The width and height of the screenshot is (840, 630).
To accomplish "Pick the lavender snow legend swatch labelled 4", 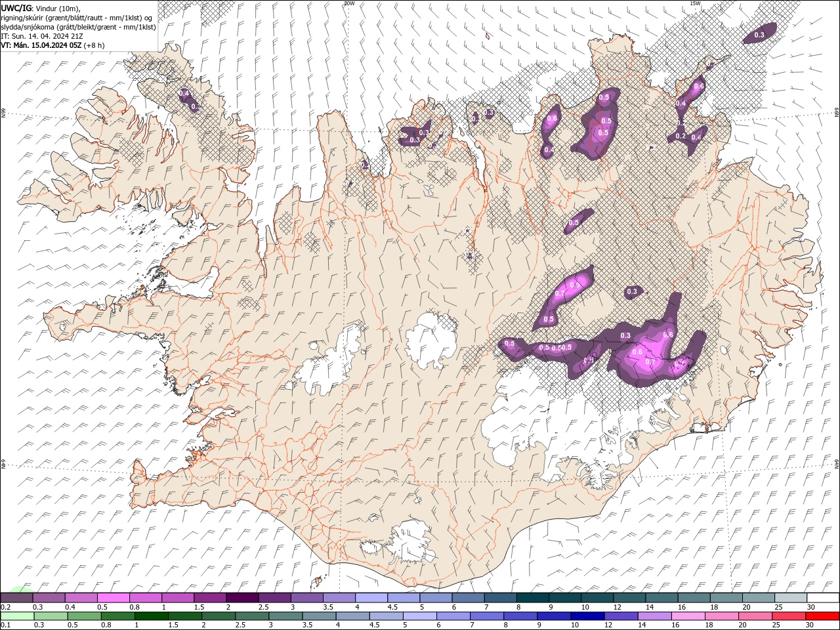I will point(370,598).
